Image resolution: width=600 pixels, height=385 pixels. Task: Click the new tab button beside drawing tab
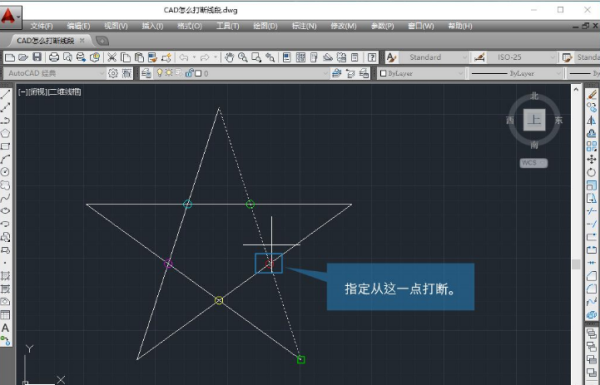[102, 41]
